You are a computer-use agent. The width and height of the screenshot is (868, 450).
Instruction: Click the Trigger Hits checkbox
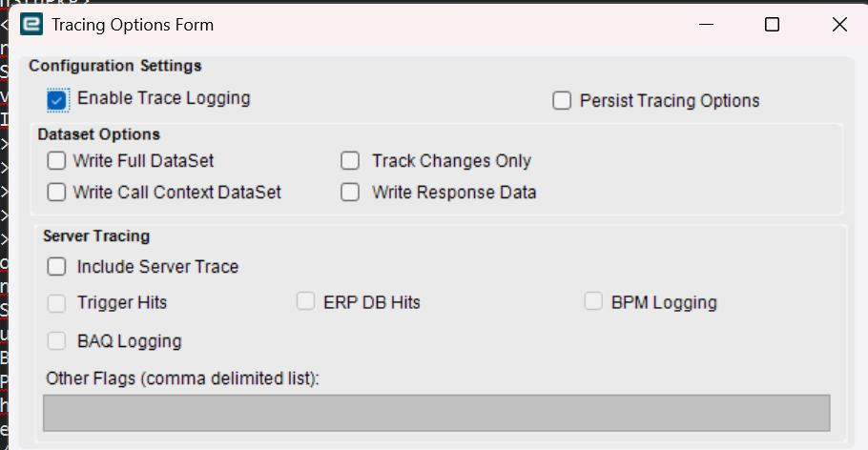click(57, 303)
